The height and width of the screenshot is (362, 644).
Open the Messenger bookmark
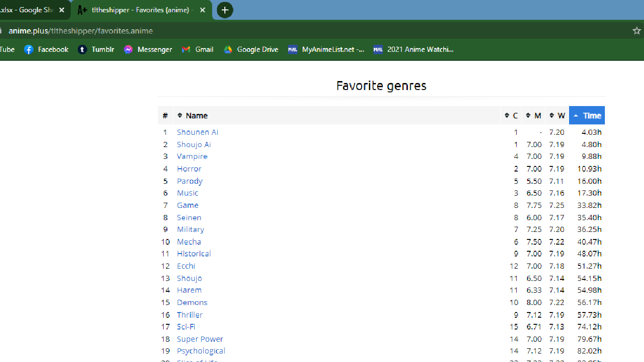point(148,49)
